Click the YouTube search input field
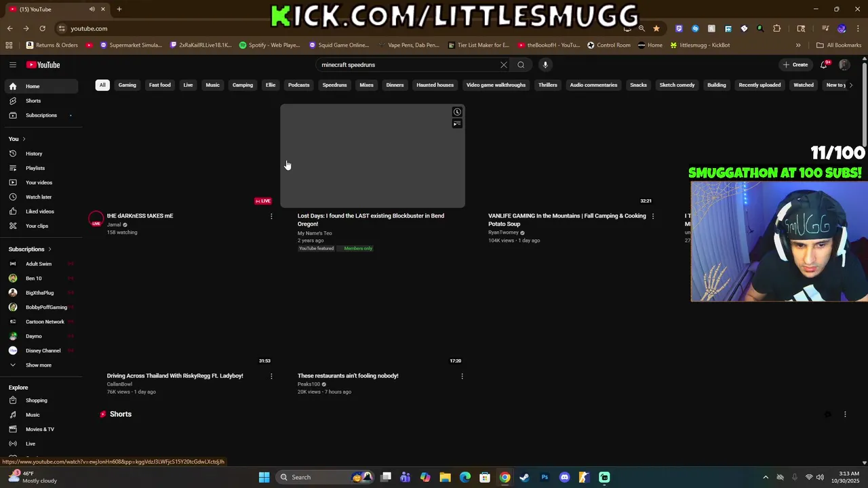Image resolution: width=868 pixels, height=488 pixels. (x=407, y=65)
